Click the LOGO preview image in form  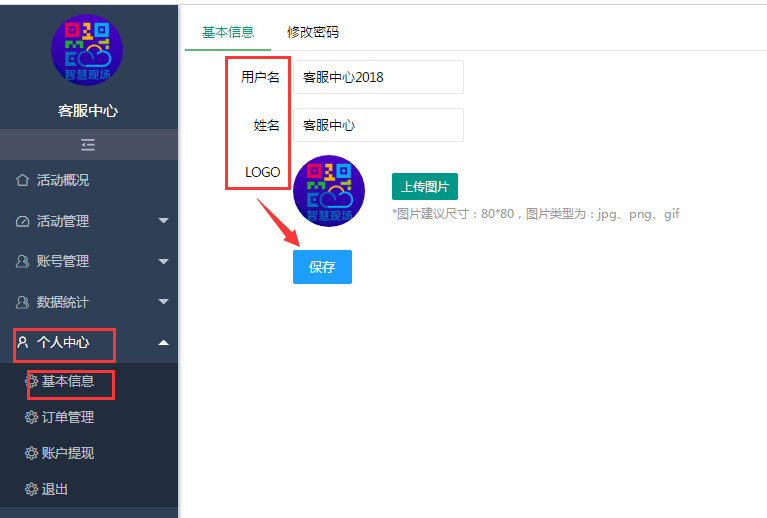coord(329,191)
